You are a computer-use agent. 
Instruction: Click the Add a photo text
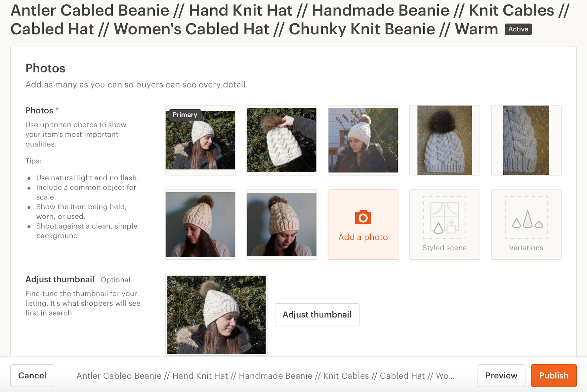point(363,237)
